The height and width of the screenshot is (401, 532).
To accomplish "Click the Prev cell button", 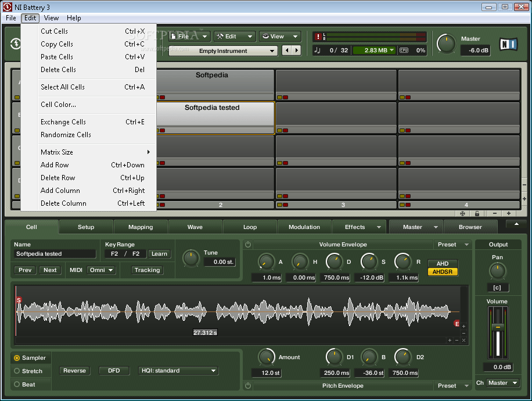I will click(25, 270).
